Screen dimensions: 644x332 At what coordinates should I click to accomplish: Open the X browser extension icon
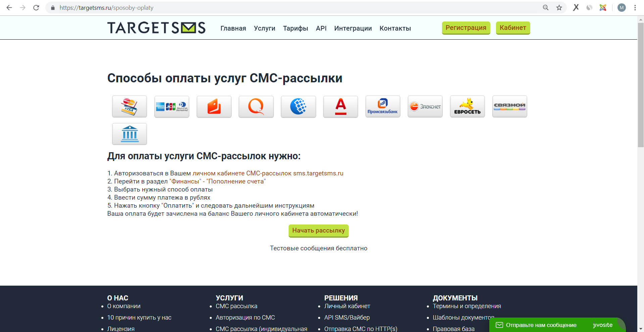576,7
